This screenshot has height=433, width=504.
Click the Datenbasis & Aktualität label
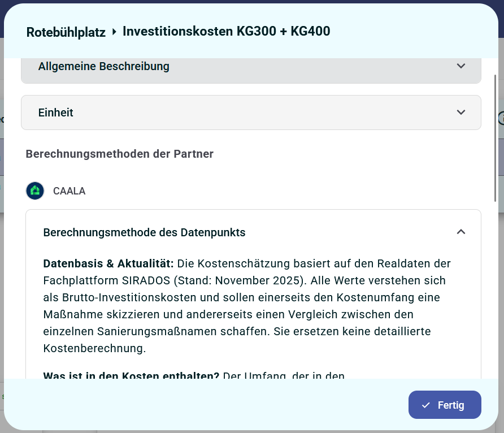tap(108, 263)
